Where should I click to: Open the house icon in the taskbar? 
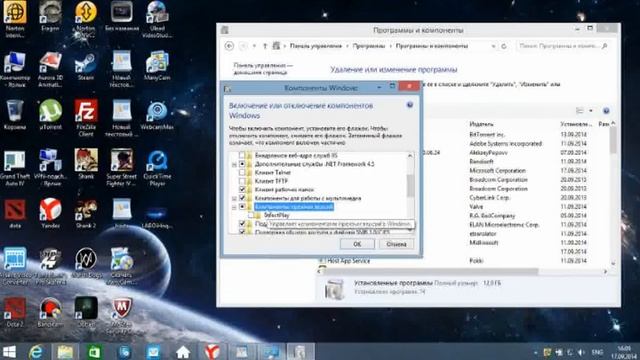pyautogui.click(x=183, y=352)
